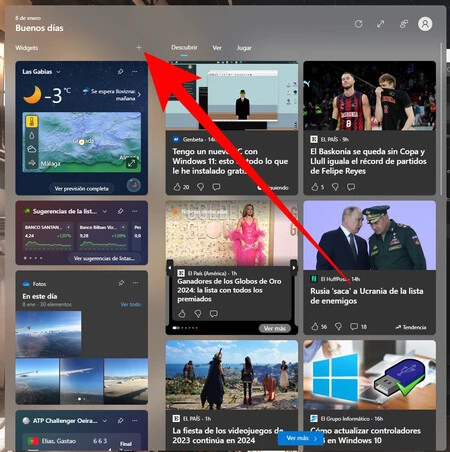Open the Tendencia label on the Rusia article
This screenshot has height=452, width=450.
(411, 327)
